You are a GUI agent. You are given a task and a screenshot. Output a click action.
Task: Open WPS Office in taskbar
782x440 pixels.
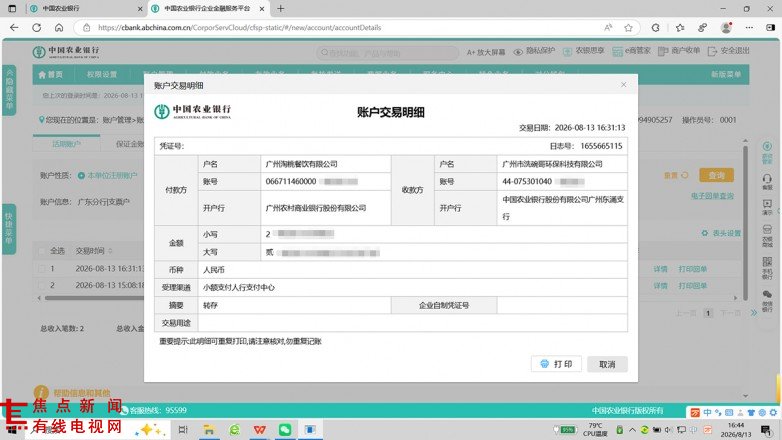259,430
